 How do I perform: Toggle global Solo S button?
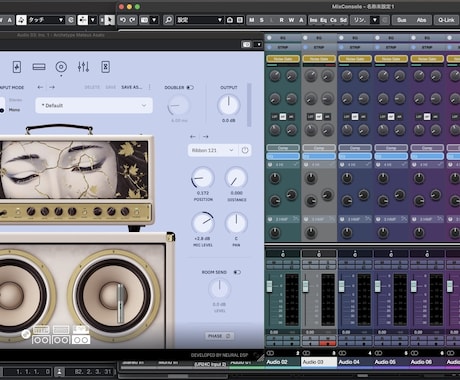262,20
